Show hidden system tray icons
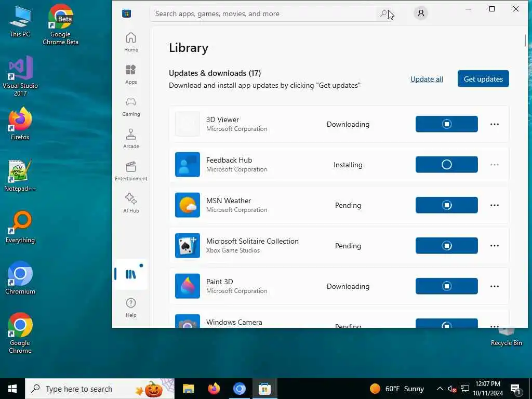Screen dimensions: 532x399 [440, 389]
